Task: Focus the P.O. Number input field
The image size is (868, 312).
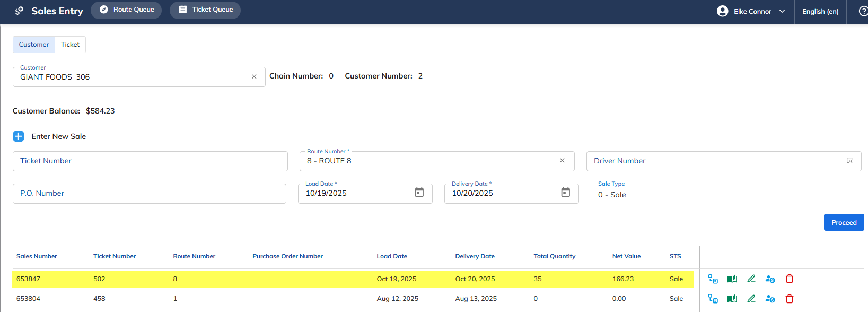Action: [150, 194]
